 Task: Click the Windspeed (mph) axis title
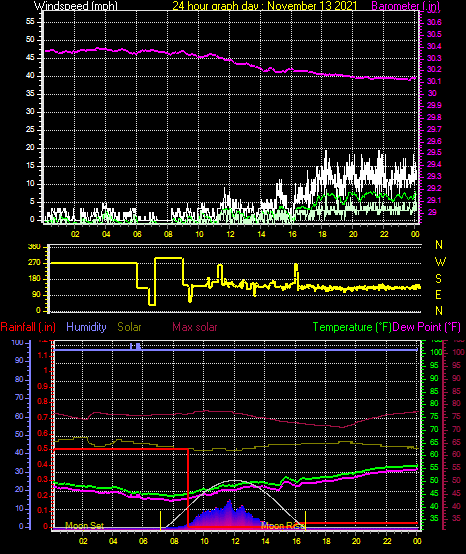(x=76, y=6)
